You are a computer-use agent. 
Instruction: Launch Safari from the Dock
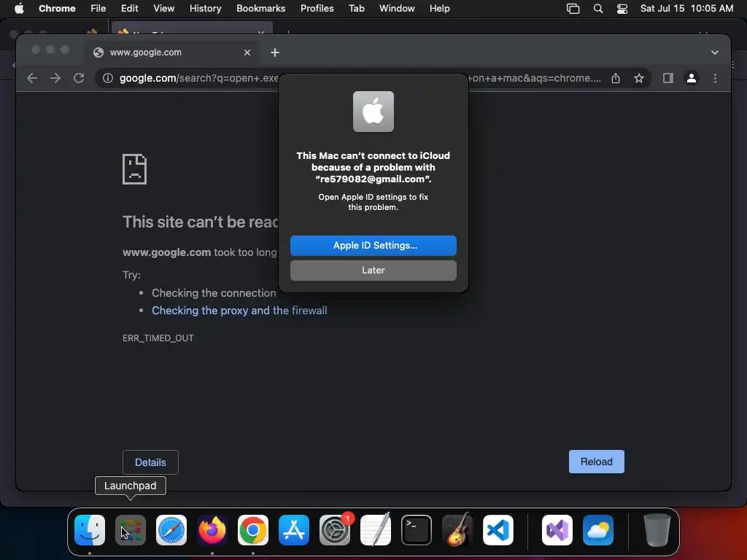click(171, 529)
